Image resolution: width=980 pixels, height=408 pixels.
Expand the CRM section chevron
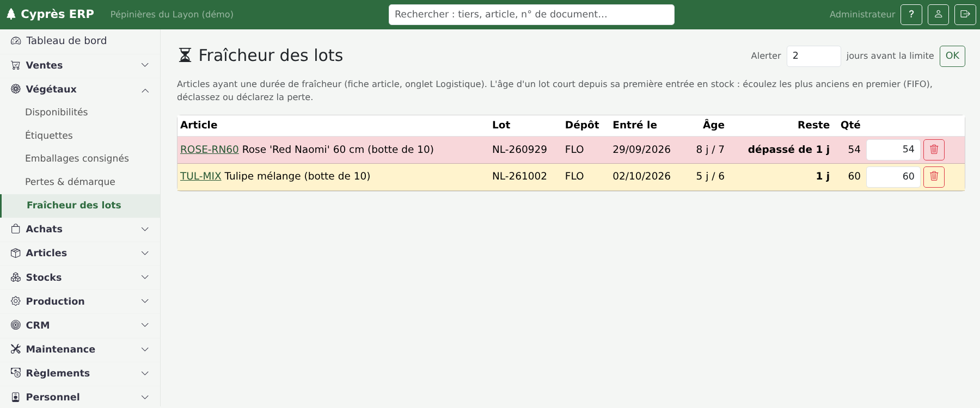click(145, 325)
